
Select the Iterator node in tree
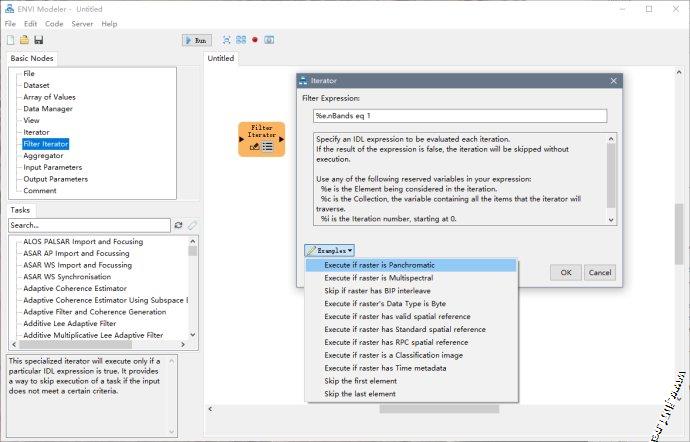click(x=36, y=132)
